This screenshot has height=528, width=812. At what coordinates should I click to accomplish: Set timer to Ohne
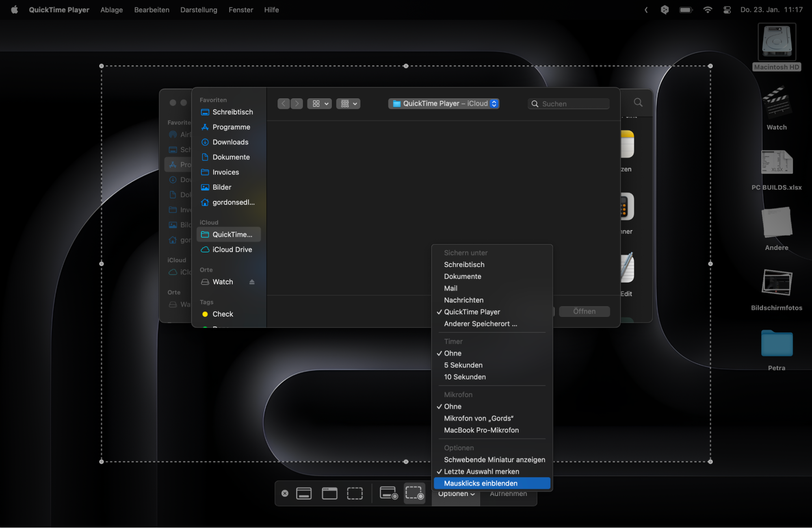[x=492, y=353]
